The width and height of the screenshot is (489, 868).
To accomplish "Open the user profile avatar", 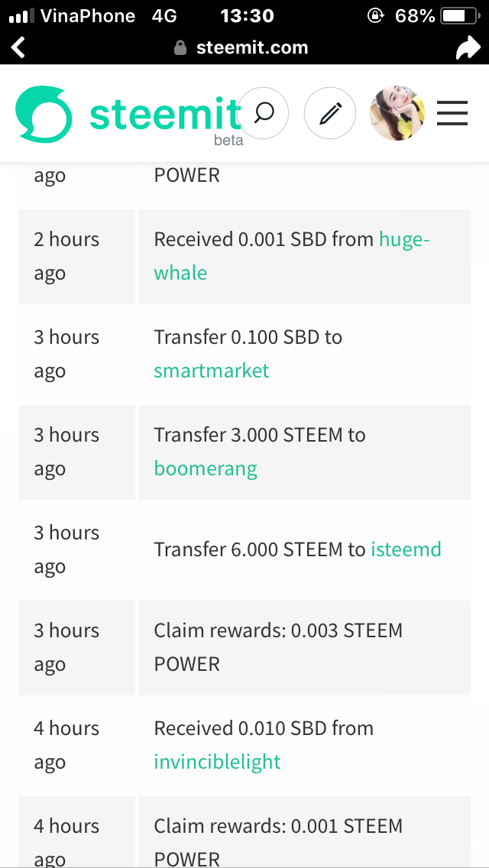I will pos(397,114).
